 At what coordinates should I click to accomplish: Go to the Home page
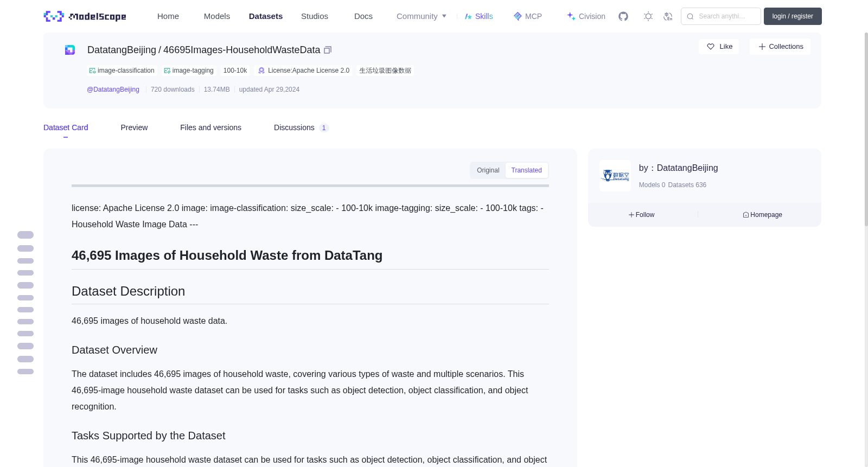tap(168, 16)
